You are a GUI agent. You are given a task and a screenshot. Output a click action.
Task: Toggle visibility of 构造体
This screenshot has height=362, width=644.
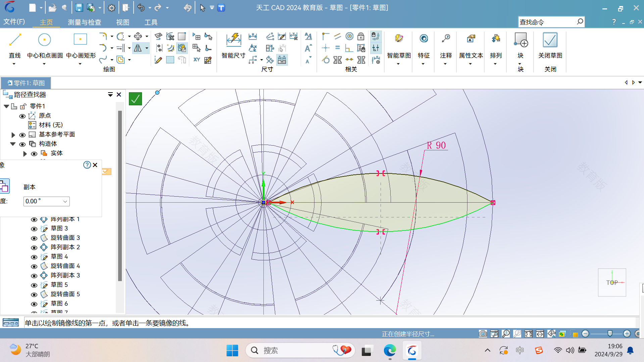click(x=22, y=144)
